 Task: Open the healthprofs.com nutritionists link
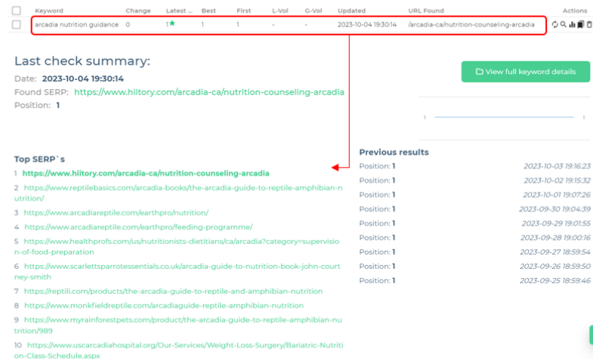181,241
